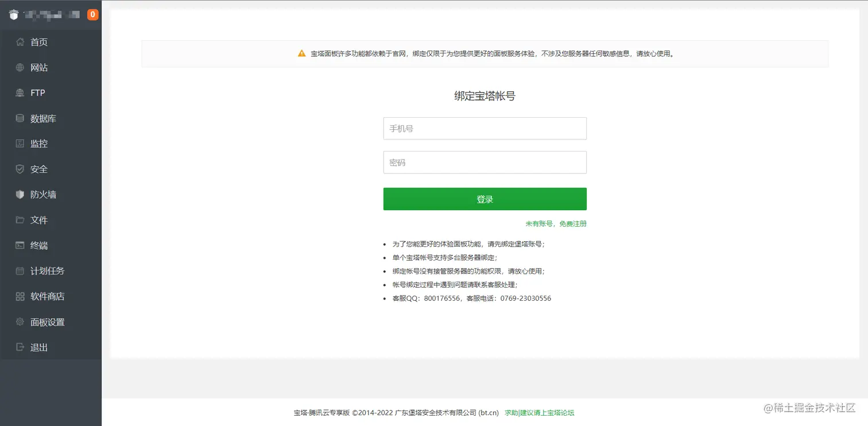Click the 绑定宝塔帐号 heading text
Image resolution: width=868 pixels, height=426 pixels.
[x=485, y=96]
